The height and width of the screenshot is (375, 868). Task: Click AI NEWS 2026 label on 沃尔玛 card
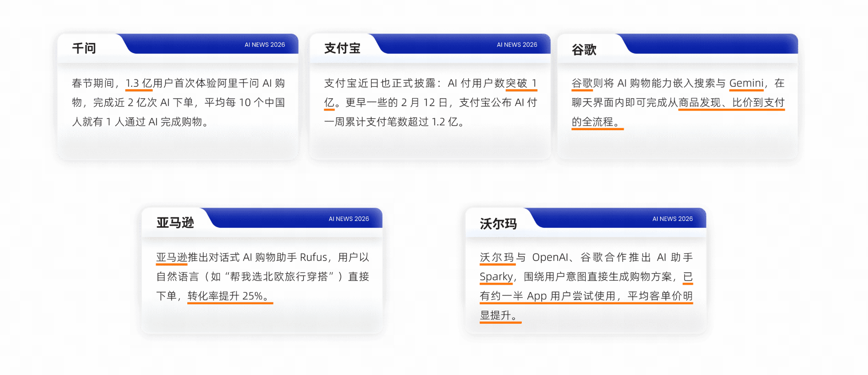[672, 219]
